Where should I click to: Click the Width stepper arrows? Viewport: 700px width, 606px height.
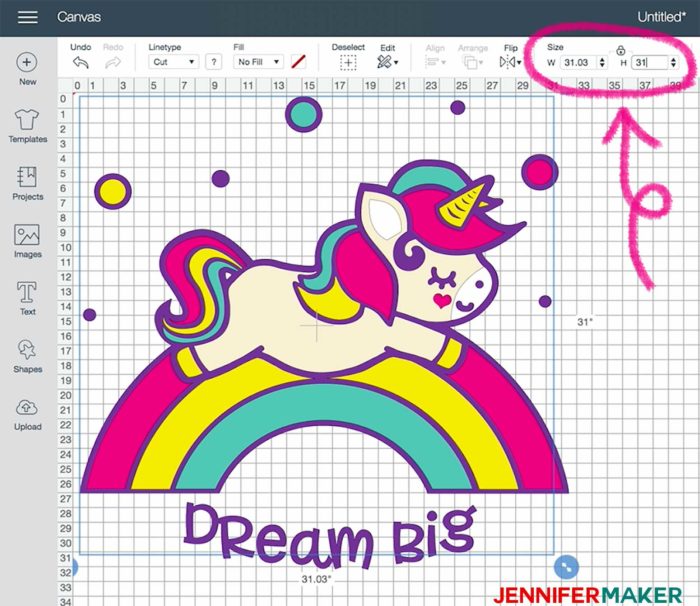(602, 63)
